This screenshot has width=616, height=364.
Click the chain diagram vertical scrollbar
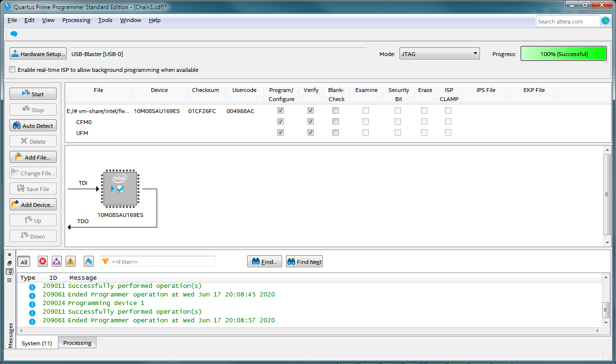click(607, 197)
